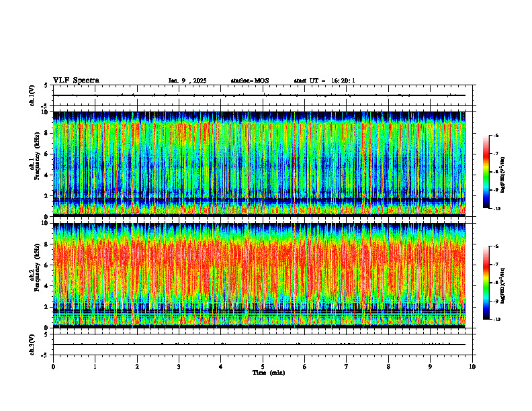Click the ch.2 spectrogram color bar
This screenshot has height=411, width=532.
[486, 283]
